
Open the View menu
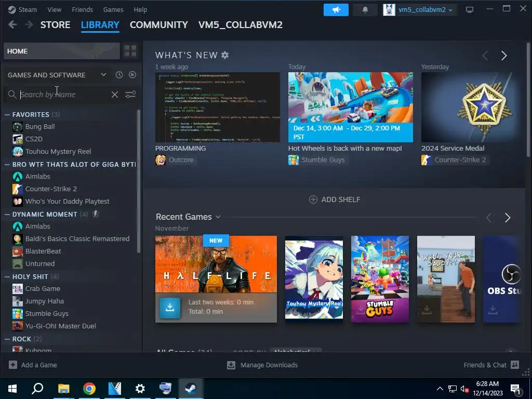[x=54, y=9]
